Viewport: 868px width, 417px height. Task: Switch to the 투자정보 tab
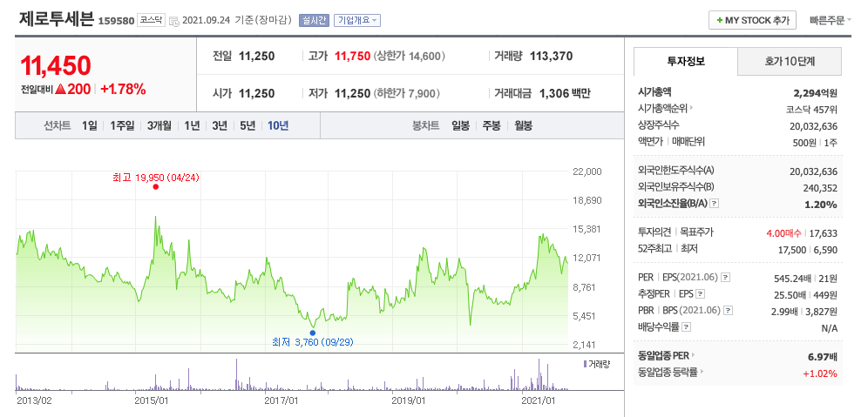coord(686,62)
